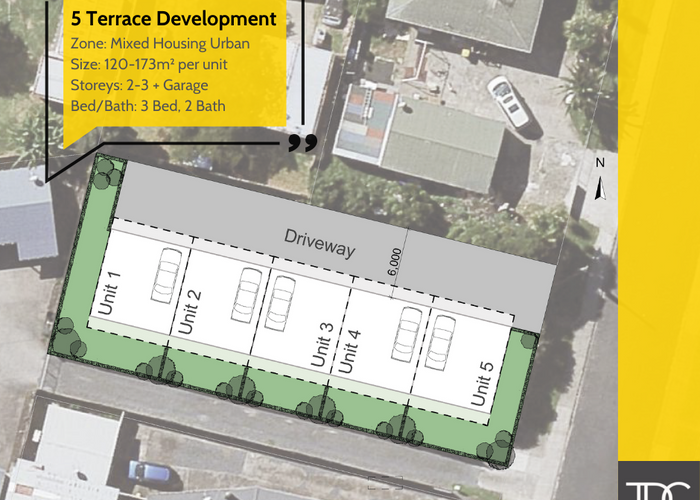This screenshot has height=500, width=700.
Task: Click 'Bed/Bath: 3 Bed, 2 Bath' text
Action: pyautogui.click(x=148, y=106)
